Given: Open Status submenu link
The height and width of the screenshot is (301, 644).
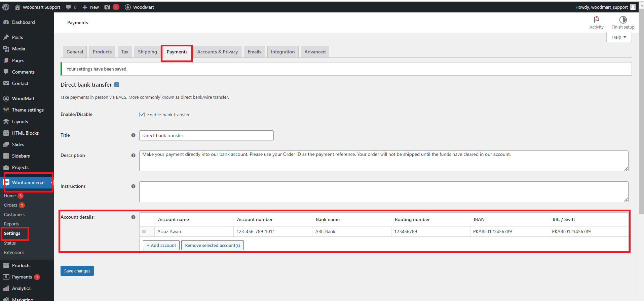Looking at the screenshot, I should [10, 243].
